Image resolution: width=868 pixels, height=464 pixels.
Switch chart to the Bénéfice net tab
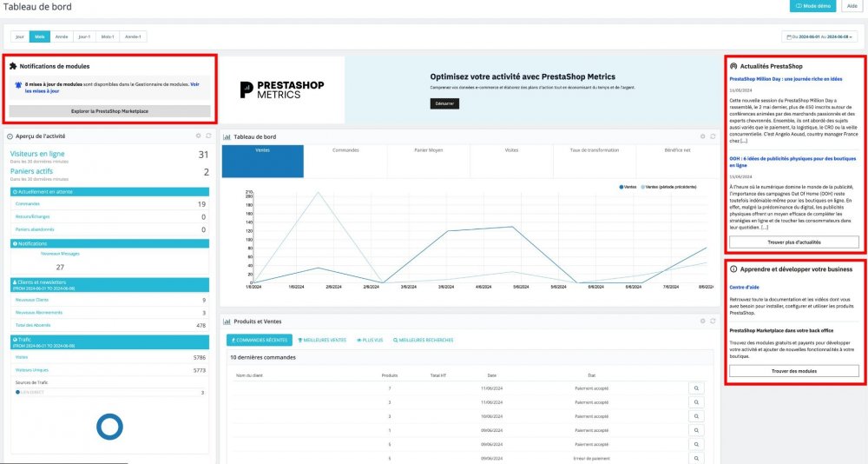point(678,162)
